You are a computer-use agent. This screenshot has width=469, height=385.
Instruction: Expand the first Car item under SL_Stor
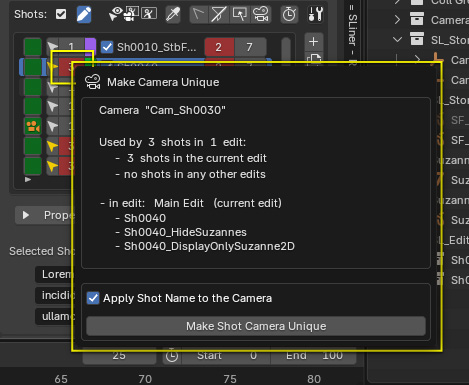click(417, 60)
